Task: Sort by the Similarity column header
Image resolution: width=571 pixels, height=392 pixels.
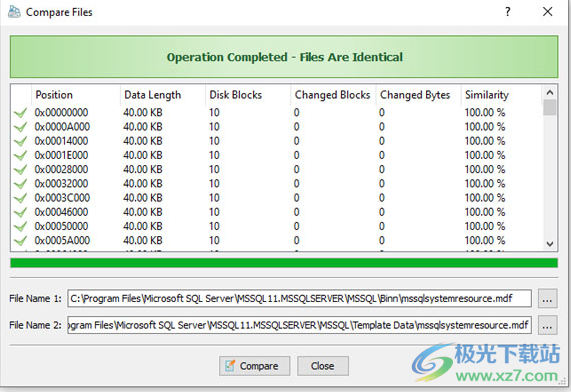Action: pyautogui.click(x=502, y=95)
